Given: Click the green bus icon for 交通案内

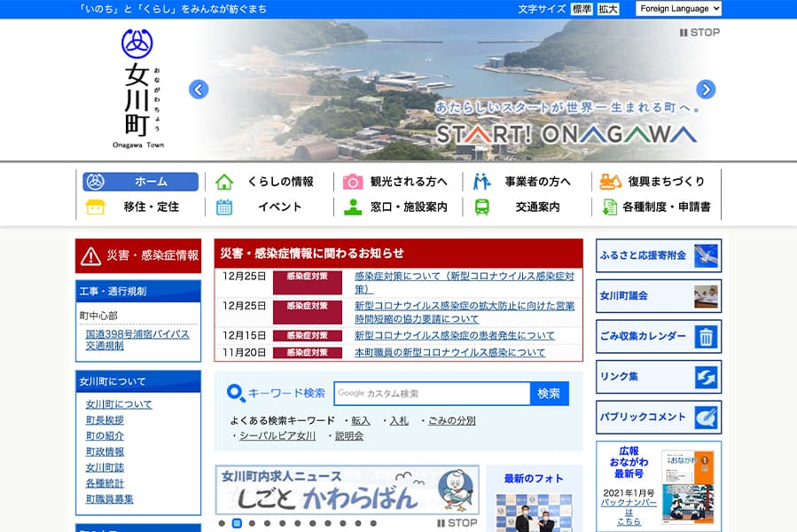Looking at the screenshot, I should tap(482, 207).
